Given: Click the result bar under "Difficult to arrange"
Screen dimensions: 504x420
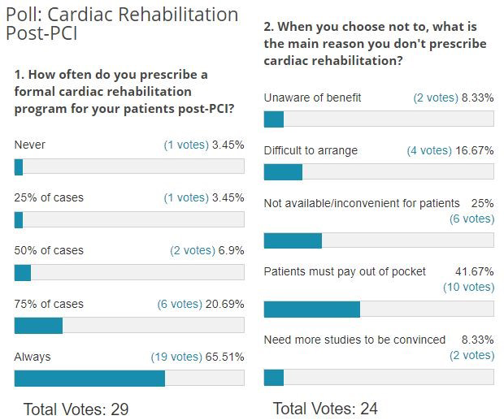Looking at the screenshot, I should pos(379,171).
